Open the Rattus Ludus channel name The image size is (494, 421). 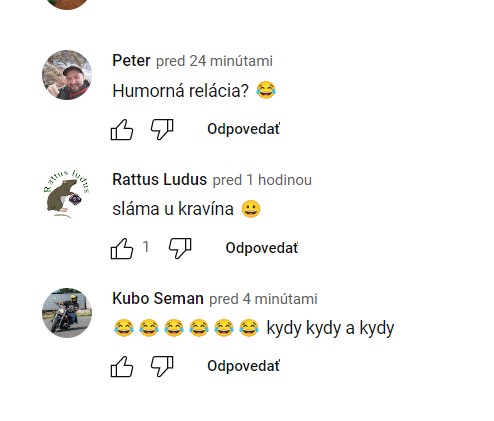coord(160,180)
